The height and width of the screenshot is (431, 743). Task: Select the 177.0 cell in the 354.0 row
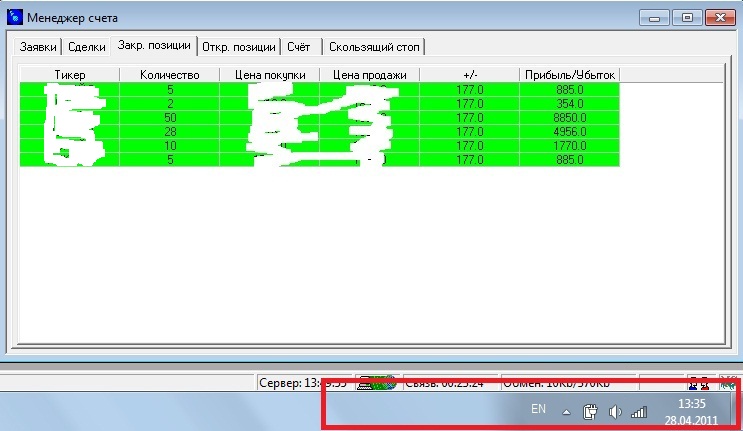(470, 104)
